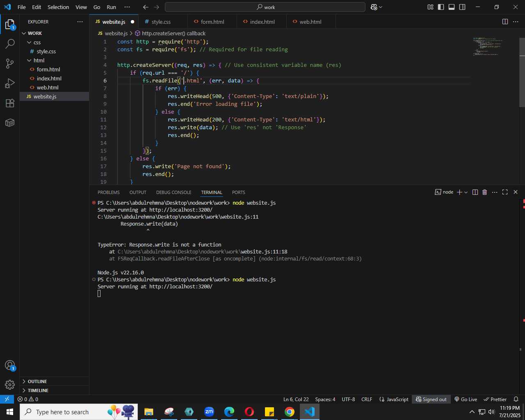Kill the terminal with trash icon
The width and height of the screenshot is (525, 420).
[484, 192]
